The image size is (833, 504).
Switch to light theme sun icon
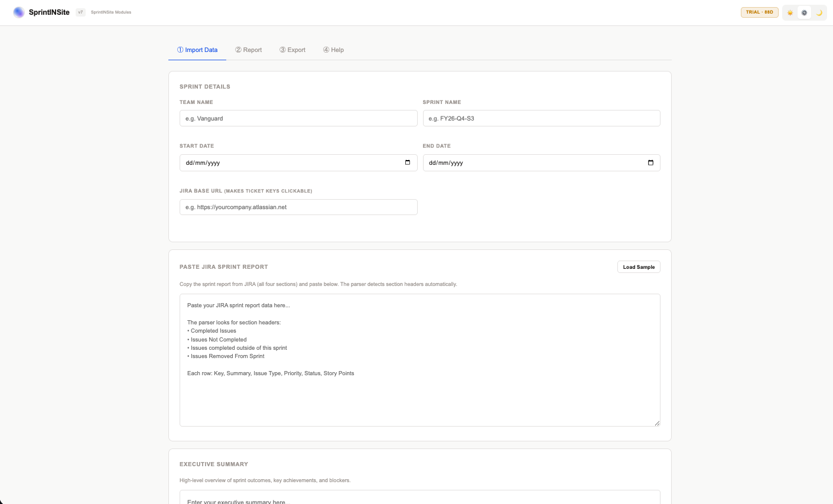point(790,12)
